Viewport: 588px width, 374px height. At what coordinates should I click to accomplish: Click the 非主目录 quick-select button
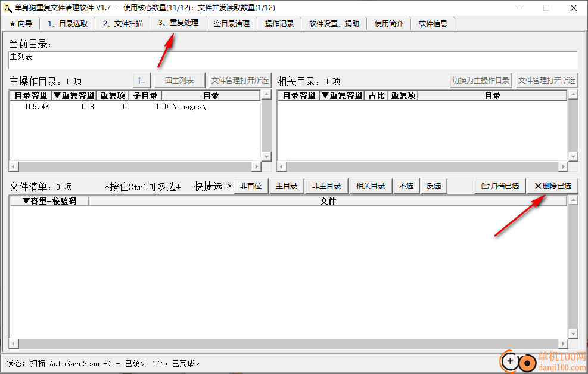pyautogui.click(x=326, y=186)
